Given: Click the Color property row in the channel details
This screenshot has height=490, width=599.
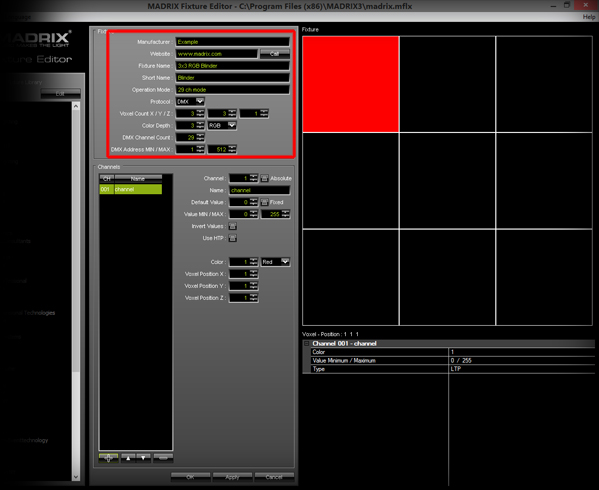Looking at the screenshot, I should point(453,352).
